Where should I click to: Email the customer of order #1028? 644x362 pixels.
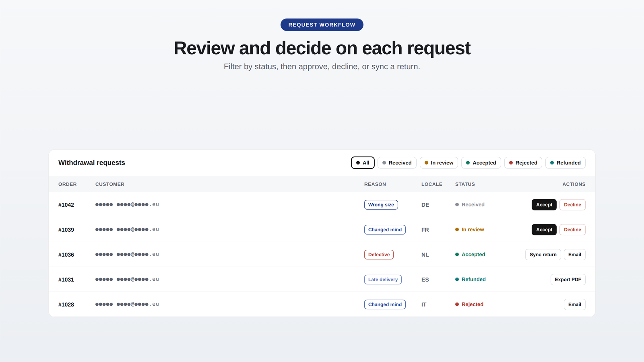coord(575,304)
